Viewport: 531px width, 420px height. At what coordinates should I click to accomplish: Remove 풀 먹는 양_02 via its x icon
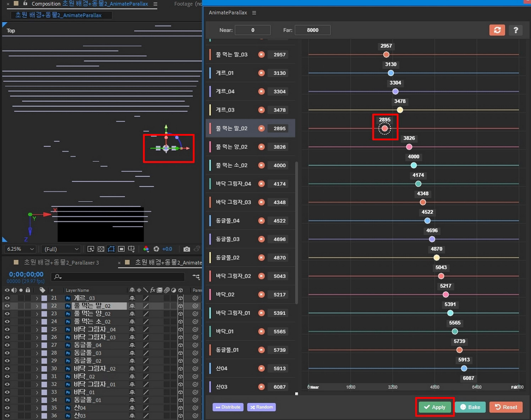pyautogui.click(x=261, y=147)
